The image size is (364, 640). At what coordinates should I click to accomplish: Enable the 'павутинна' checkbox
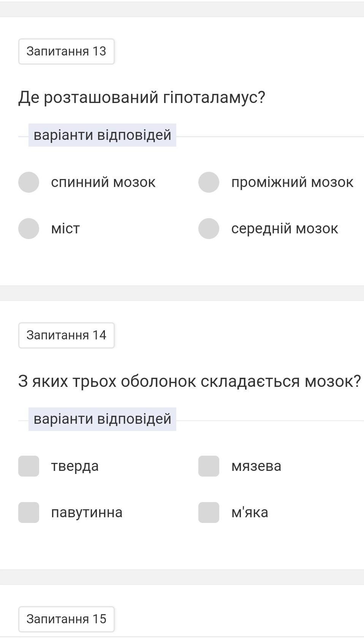[28, 512]
